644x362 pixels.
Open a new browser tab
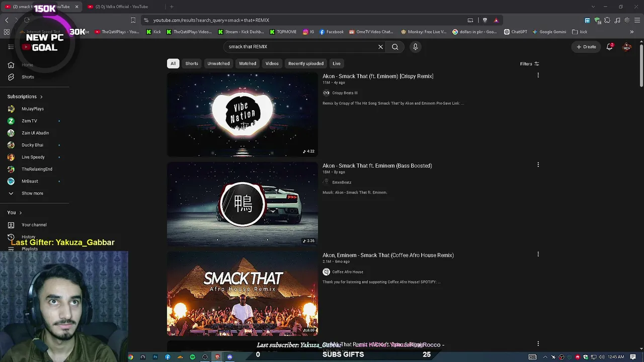[x=172, y=7]
